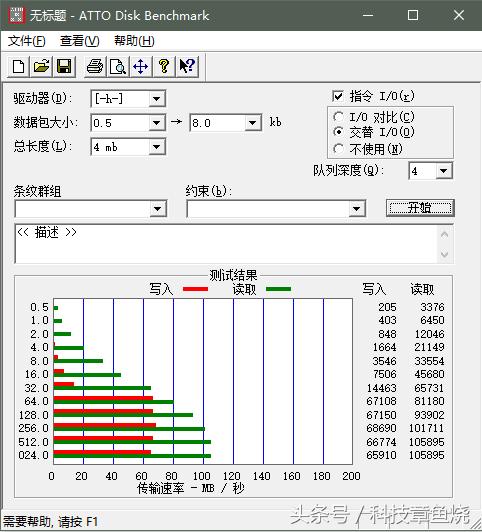The width and height of the screenshot is (482, 532).
Task: Open the 帮助(H) menu
Action: (134, 41)
